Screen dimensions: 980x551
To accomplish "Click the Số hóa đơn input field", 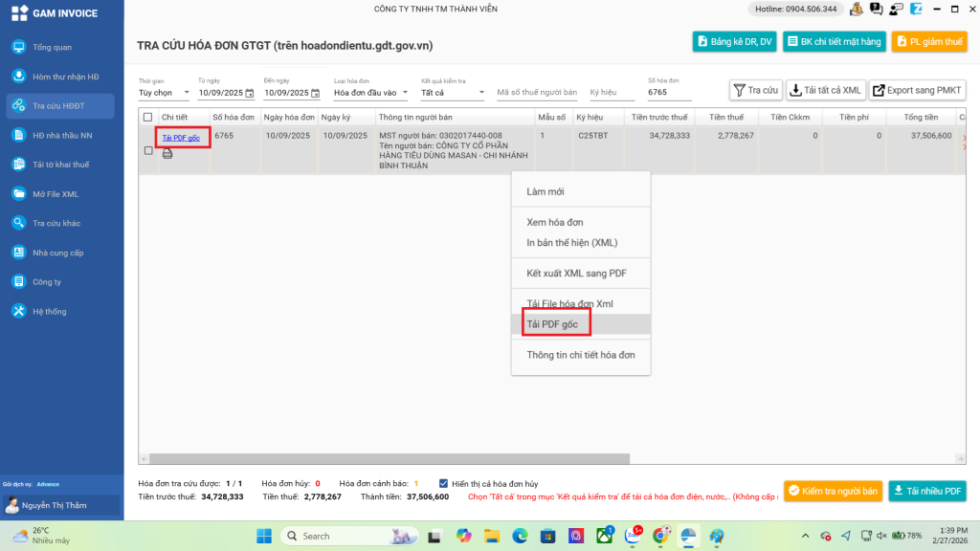I will point(669,93).
